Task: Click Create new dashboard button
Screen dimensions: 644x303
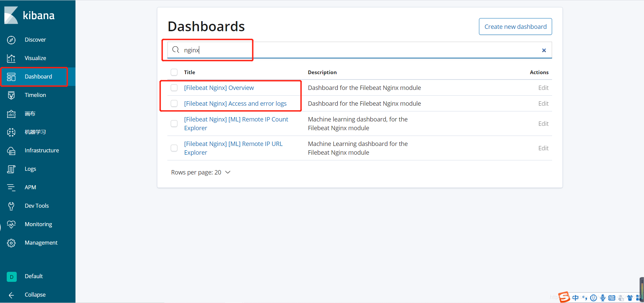Action: tap(515, 27)
